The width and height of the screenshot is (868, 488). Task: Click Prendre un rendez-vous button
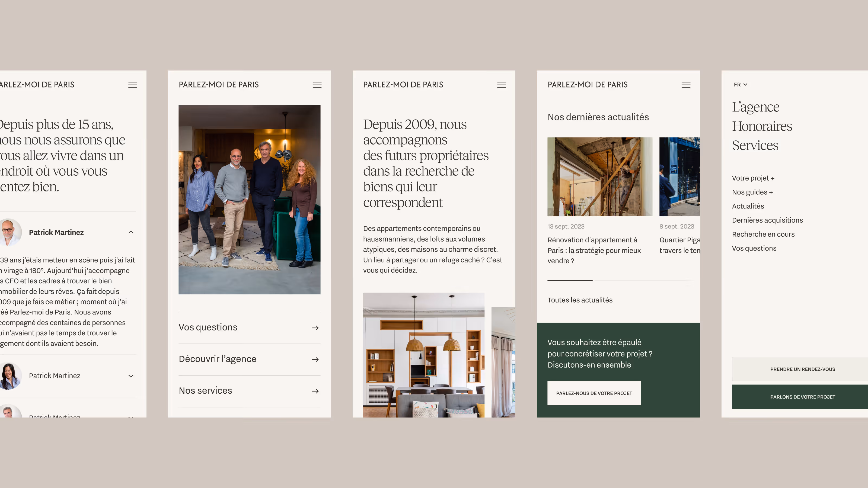click(x=800, y=369)
